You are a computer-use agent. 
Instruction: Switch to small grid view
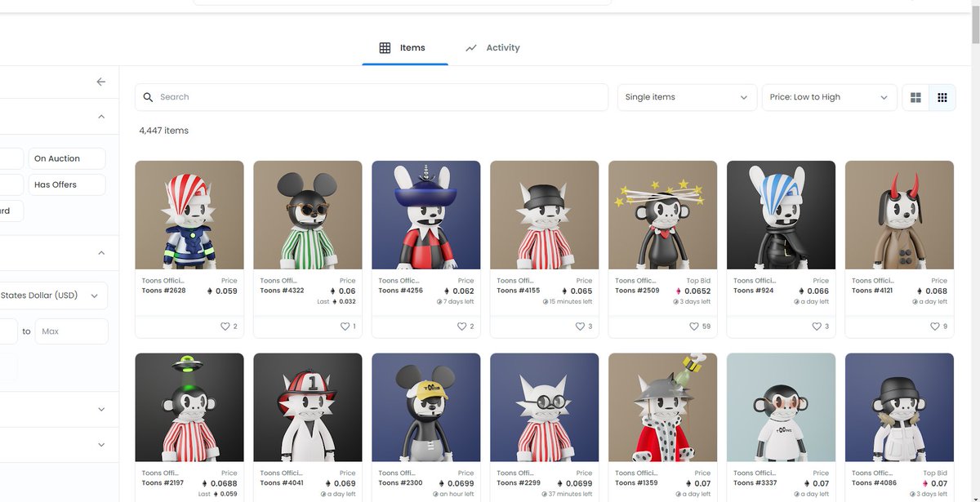click(942, 97)
